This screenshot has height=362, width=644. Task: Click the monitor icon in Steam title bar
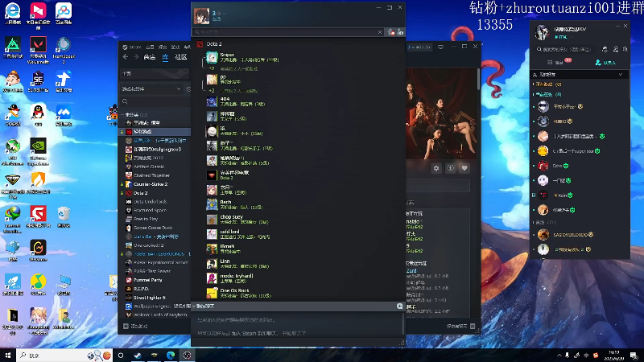coord(440,47)
